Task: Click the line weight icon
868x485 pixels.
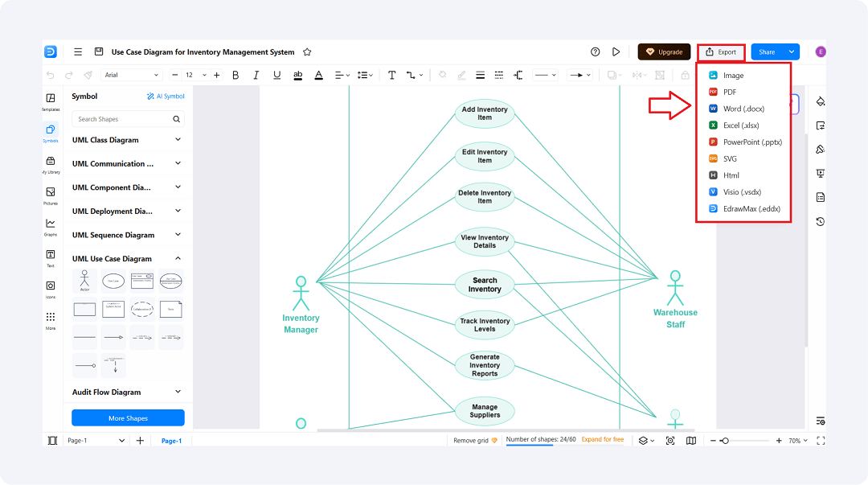Action: click(481, 75)
